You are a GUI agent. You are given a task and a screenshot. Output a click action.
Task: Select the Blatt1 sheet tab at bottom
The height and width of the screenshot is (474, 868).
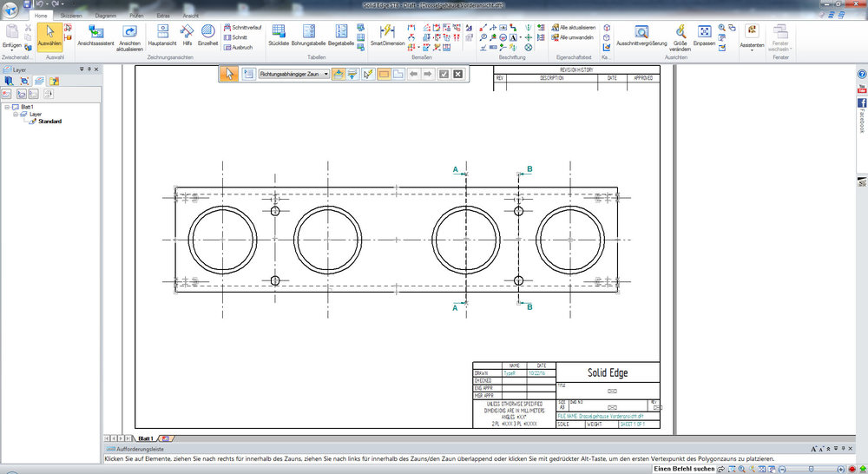(145, 438)
